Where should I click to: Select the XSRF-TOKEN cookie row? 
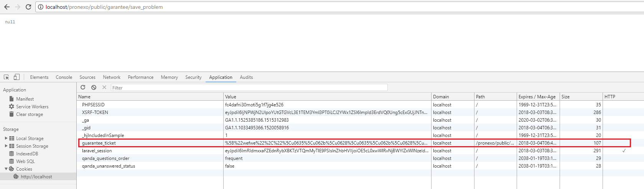[361, 112]
